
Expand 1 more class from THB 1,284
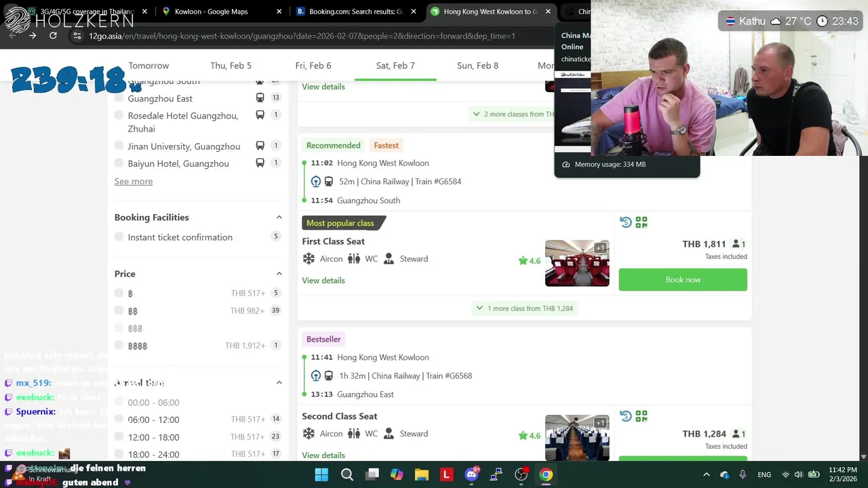tap(524, 308)
